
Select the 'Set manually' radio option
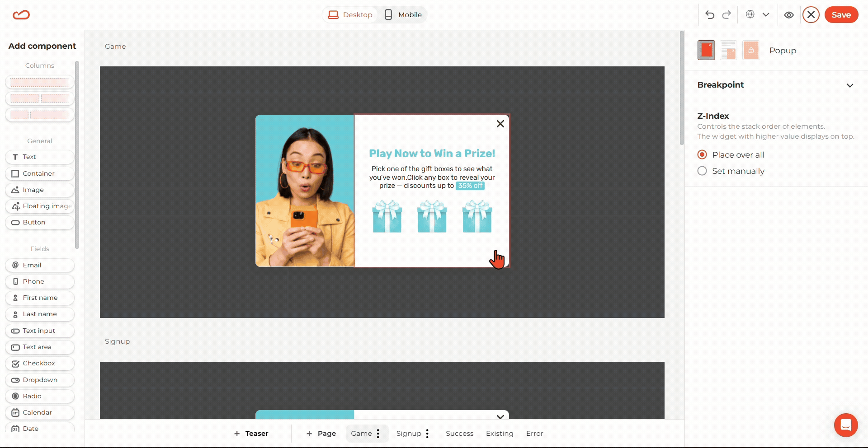pos(702,171)
